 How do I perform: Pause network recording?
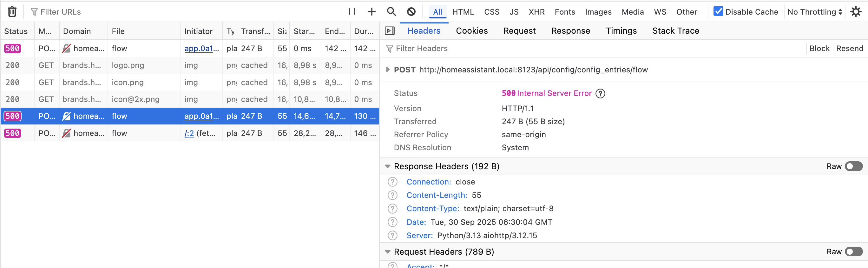pyautogui.click(x=352, y=12)
